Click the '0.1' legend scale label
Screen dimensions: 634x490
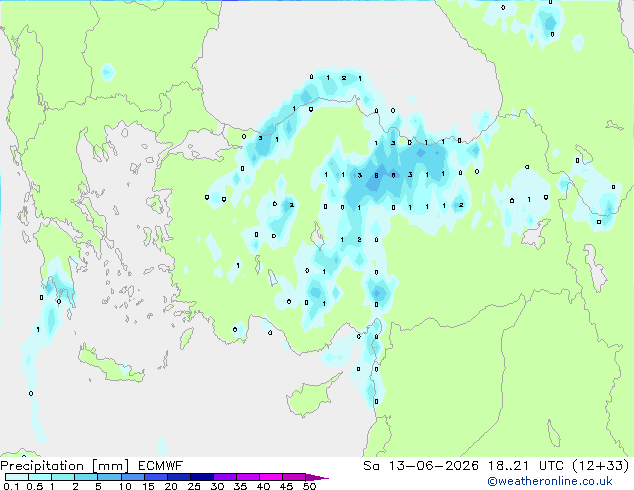point(11,486)
